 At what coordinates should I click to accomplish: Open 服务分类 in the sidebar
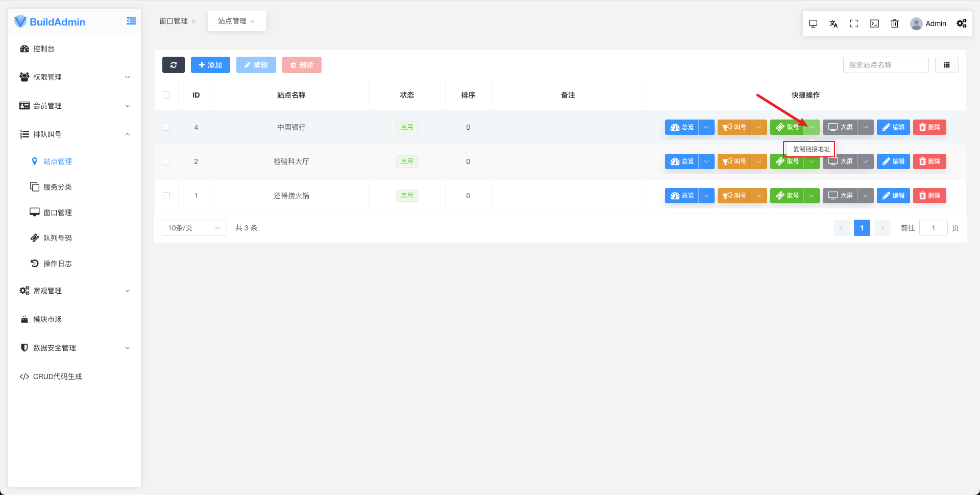click(75, 187)
